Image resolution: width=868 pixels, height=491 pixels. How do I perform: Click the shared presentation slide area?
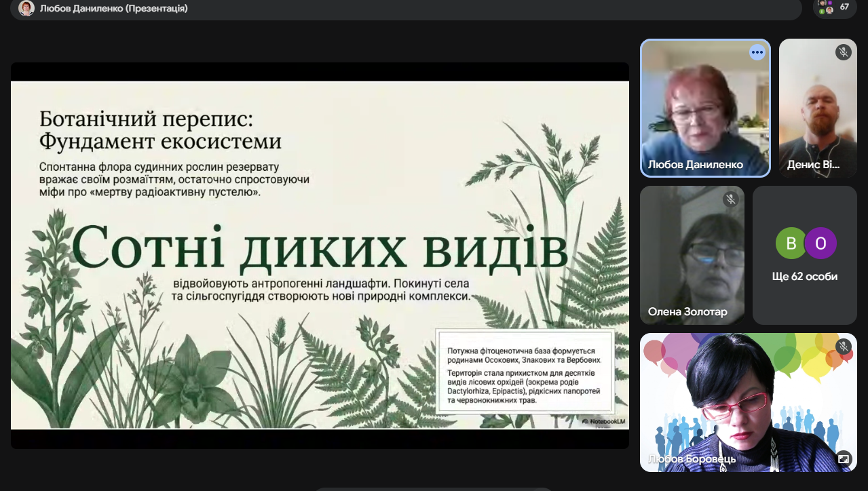coord(320,255)
